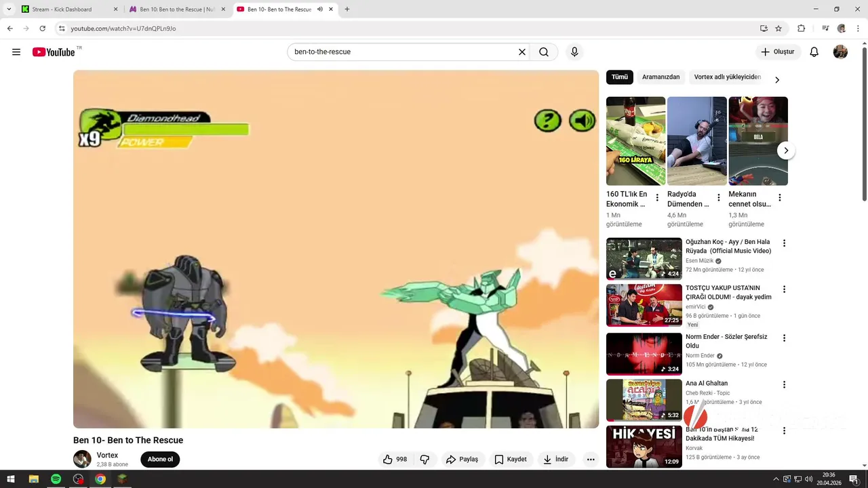Open the Vortex channel avatar

(82, 459)
